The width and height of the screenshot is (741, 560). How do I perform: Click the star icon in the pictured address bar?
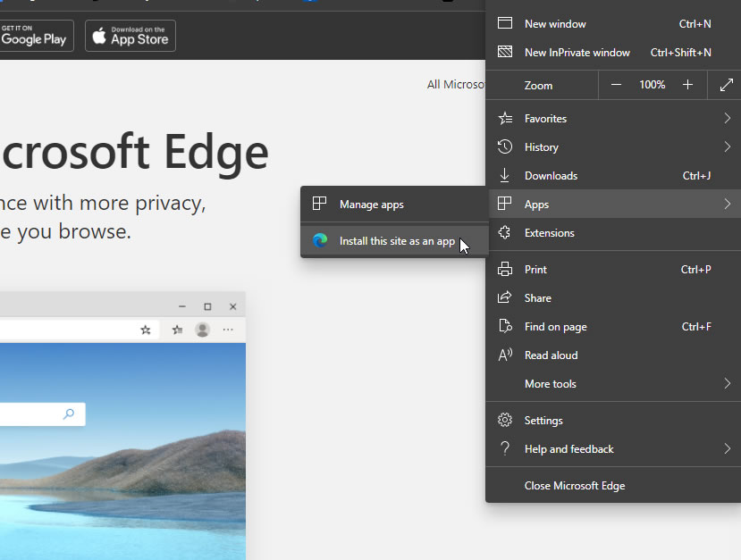pyautogui.click(x=146, y=330)
